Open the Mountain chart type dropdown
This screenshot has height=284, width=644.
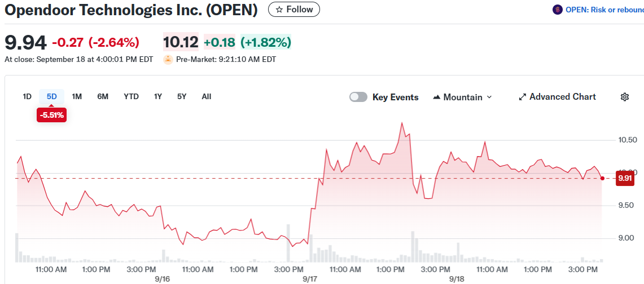pos(462,97)
